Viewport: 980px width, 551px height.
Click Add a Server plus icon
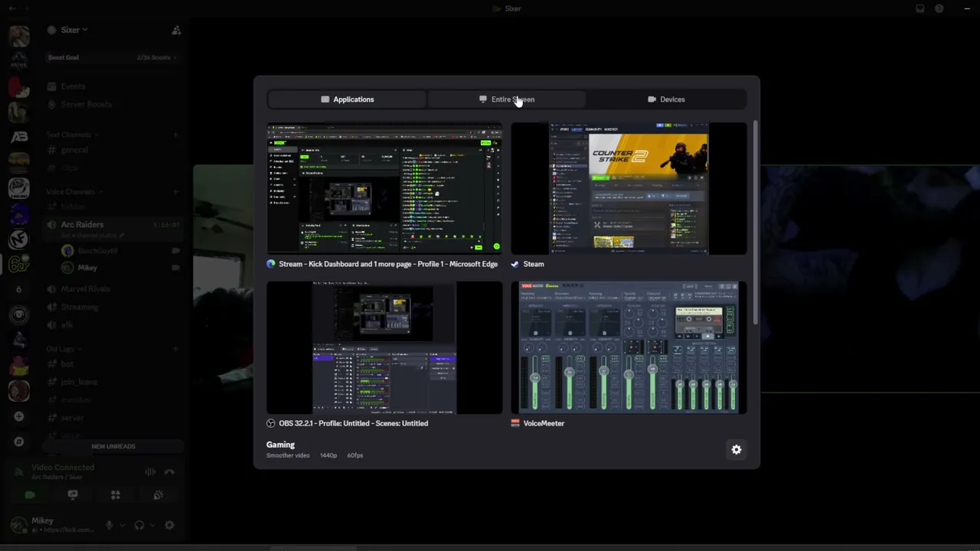(19, 416)
